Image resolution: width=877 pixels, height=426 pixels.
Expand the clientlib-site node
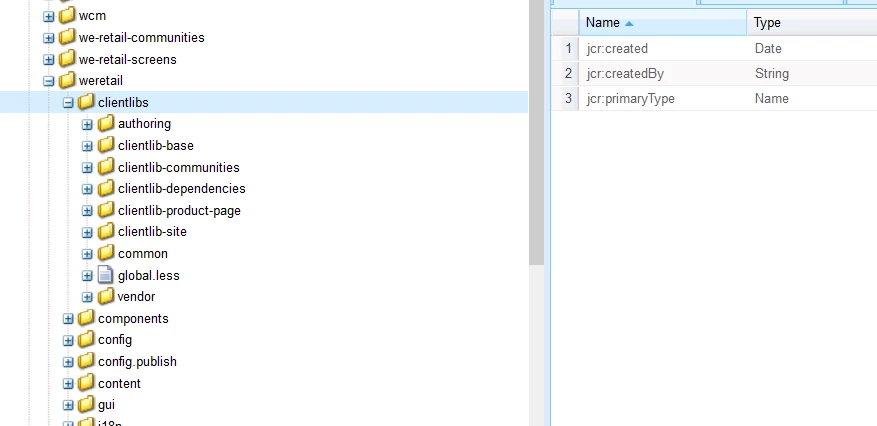click(x=87, y=232)
